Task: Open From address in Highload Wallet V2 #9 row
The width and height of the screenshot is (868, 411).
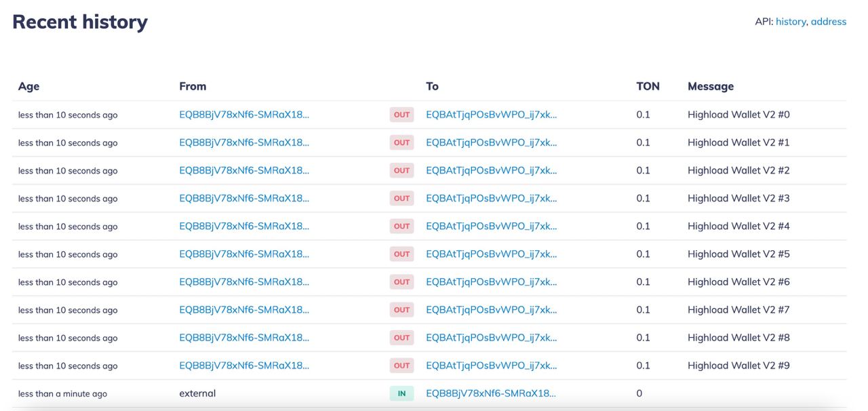Action: (244, 365)
